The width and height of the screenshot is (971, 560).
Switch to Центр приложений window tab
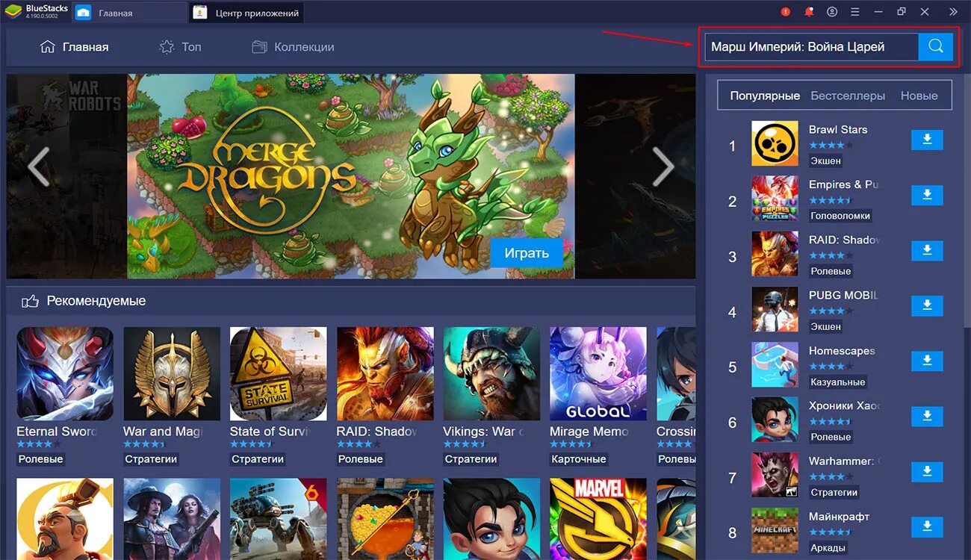click(246, 13)
